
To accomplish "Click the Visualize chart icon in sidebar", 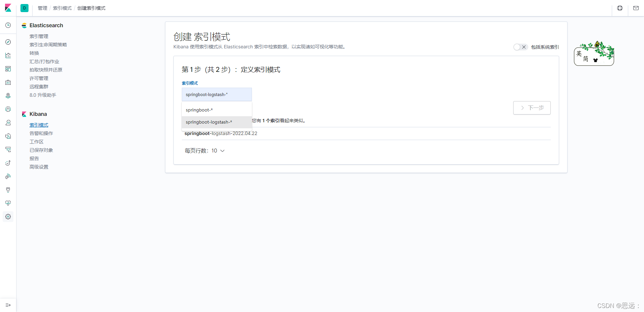I will [x=8, y=55].
